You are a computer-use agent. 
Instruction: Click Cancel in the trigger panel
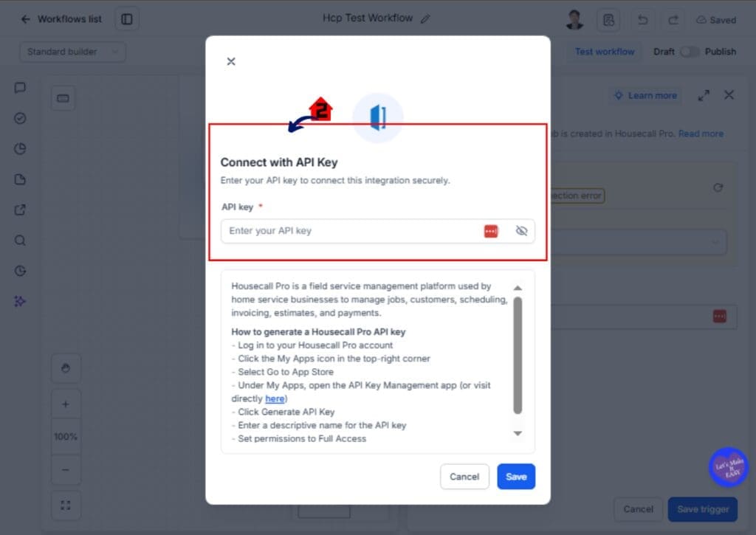pos(638,509)
